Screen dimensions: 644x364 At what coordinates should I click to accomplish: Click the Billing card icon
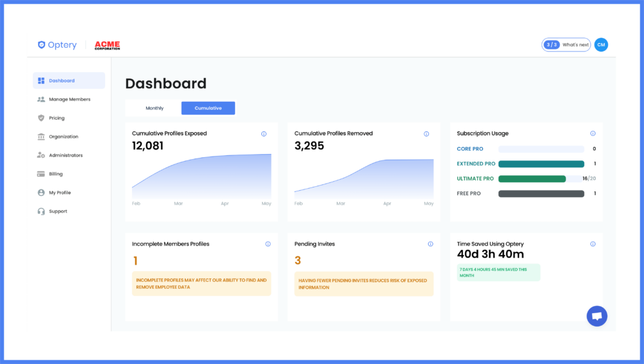tap(41, 174)
